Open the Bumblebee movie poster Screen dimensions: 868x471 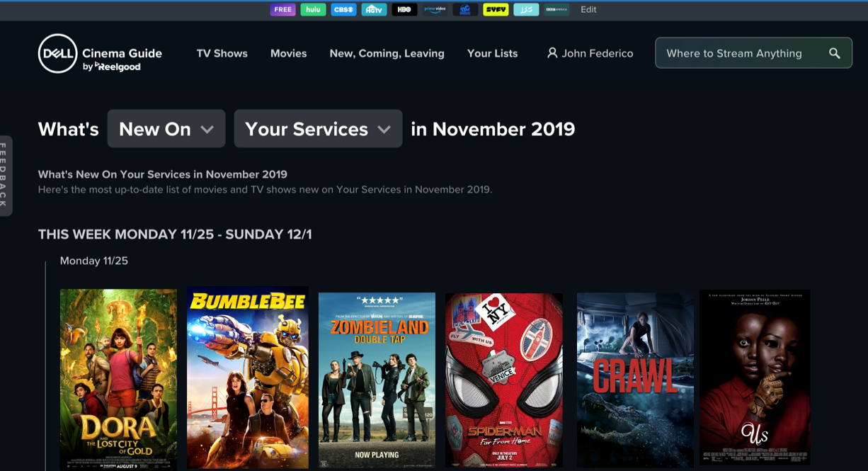coord(248,378)
